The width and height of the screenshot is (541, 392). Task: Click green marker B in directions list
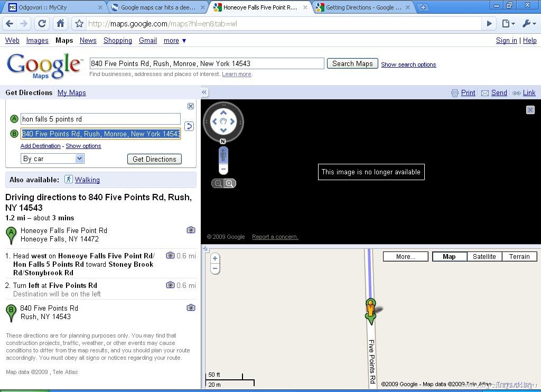pos(11,313)
